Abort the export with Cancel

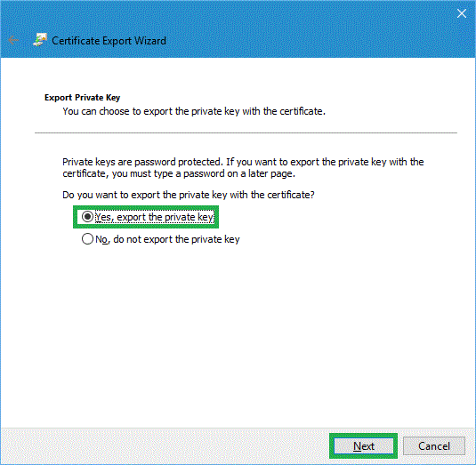(434, 446)
